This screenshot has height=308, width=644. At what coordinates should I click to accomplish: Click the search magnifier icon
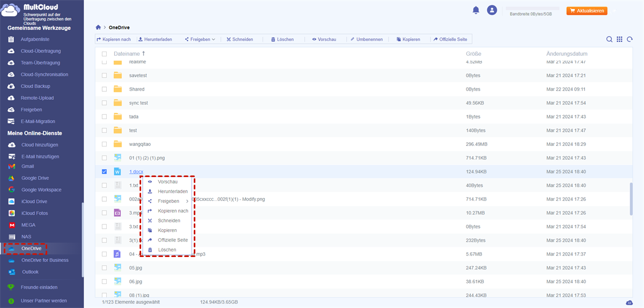pyautogui.click(x=609, y=39)
